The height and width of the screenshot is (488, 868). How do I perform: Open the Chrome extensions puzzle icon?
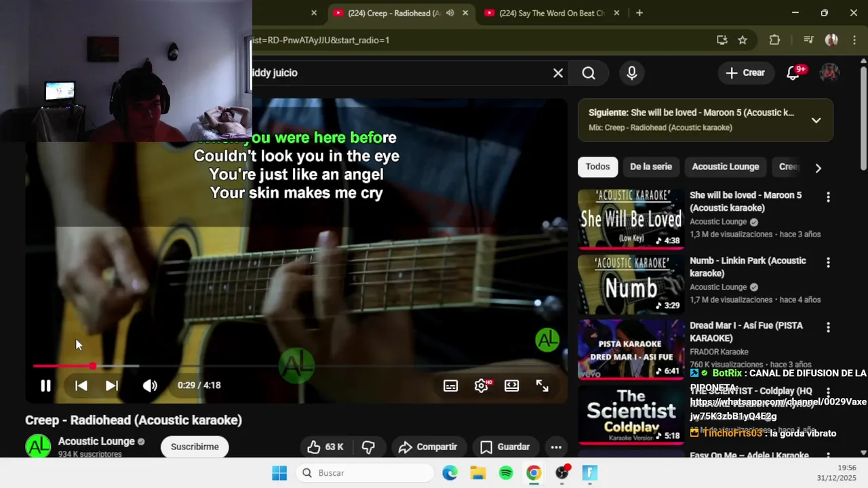[774, 40]
